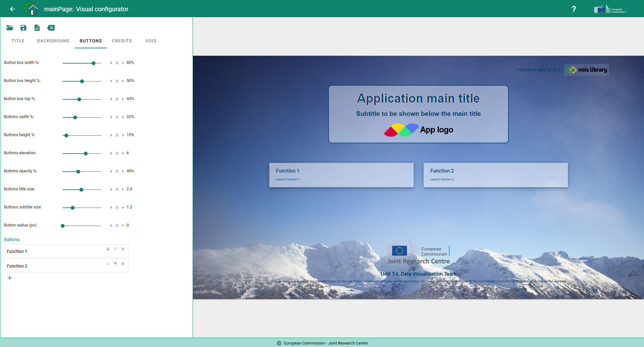Adjust the Buttons opacity slider
644x347 pixels.
[82, 172]
